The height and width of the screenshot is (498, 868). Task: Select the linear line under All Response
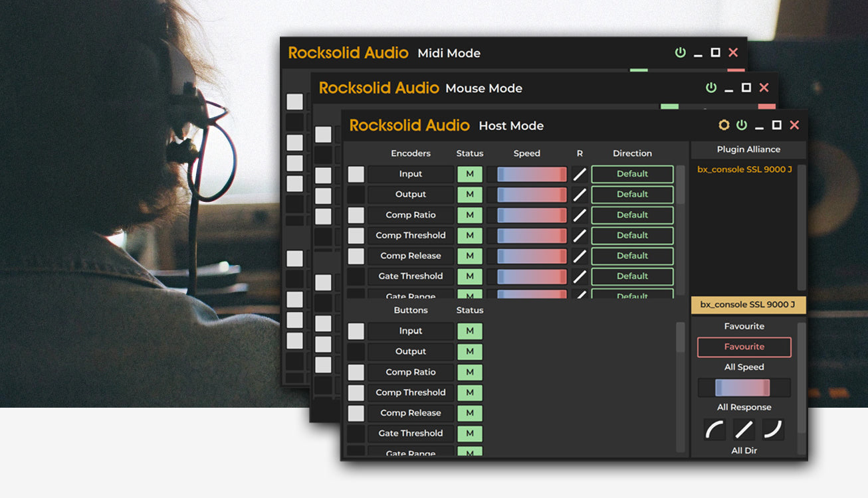point(744,430)
